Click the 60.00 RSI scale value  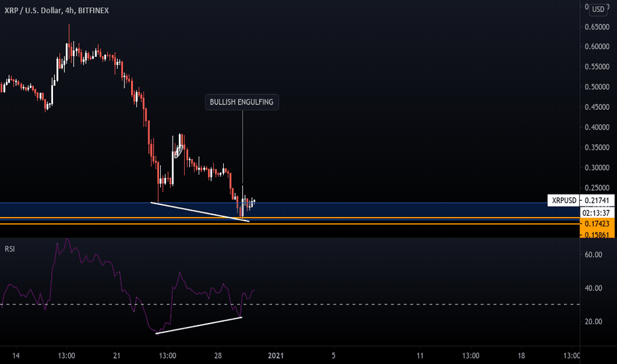pos(593,255)
